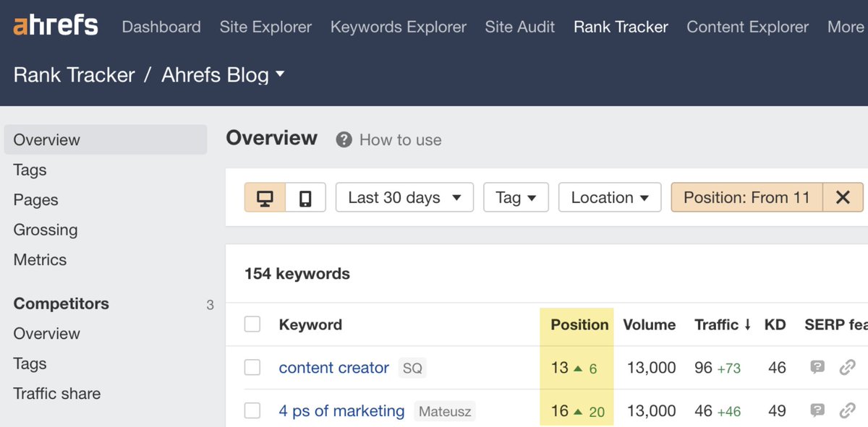Viewport: 868px width, 427px height.
Task: Open Traffic share in sidebar
Action: (x=56, y=393)
